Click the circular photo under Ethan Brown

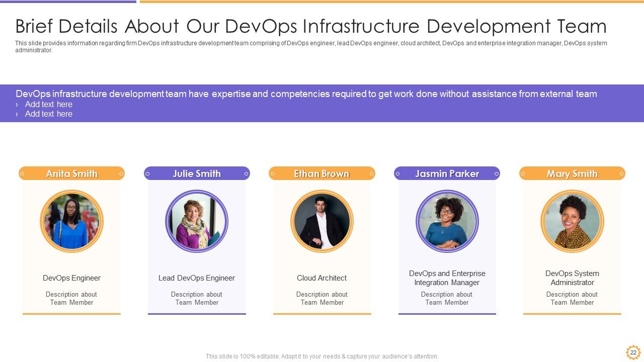coord(322,221)
